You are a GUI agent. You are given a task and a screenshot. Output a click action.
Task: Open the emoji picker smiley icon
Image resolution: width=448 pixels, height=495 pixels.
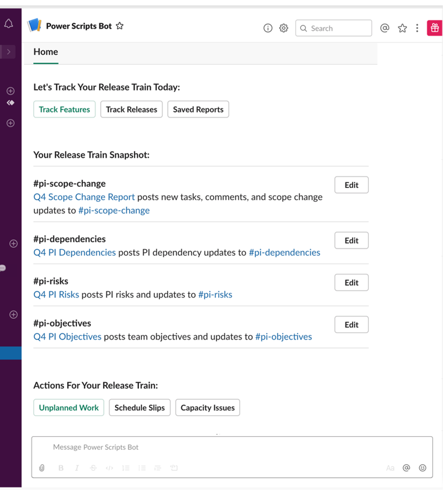422,468
